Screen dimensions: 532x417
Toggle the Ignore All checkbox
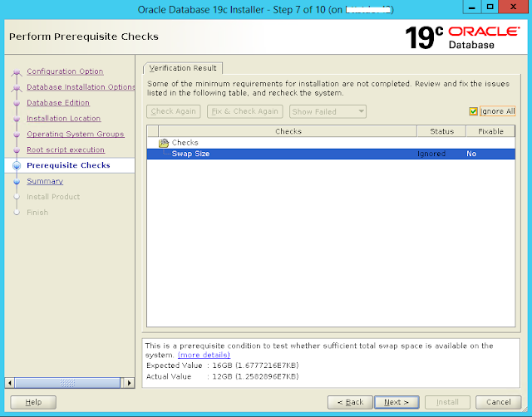(x=473, y=111)
